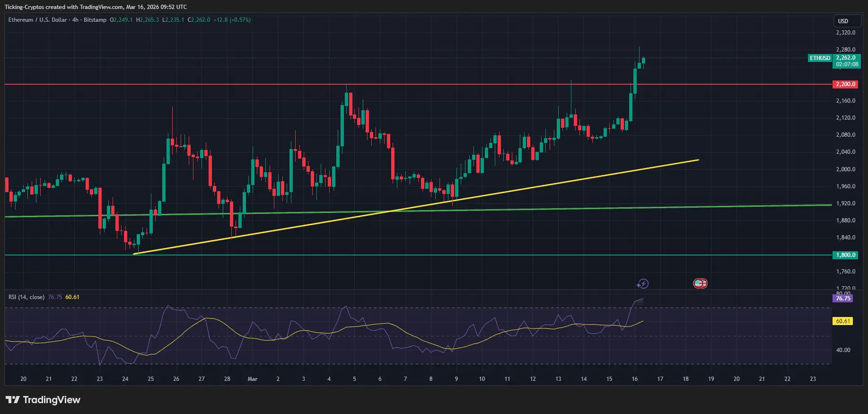Click the 1,920.0 price axis label
868x414 pixels.
(846, 203)
